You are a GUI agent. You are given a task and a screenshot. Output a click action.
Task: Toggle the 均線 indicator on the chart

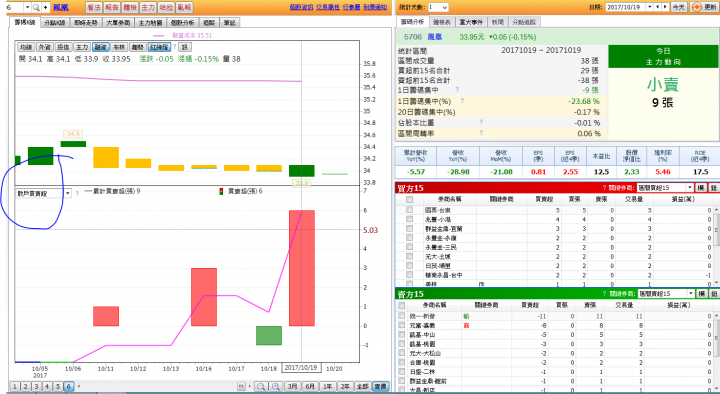[x=26, y=47]
